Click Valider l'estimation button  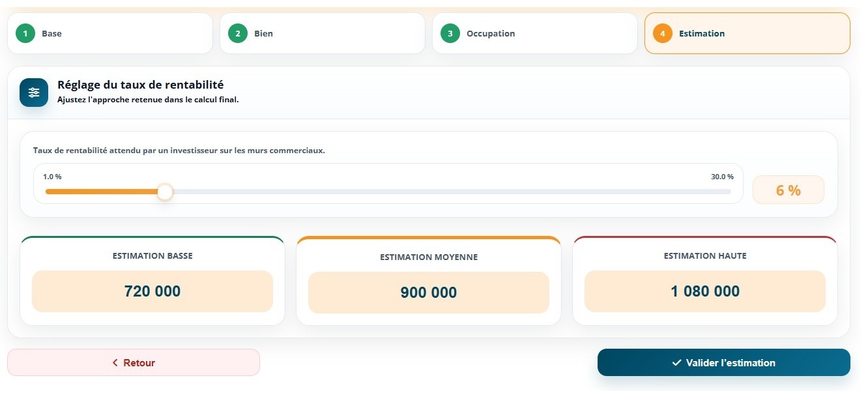click(x=724, y=362)
